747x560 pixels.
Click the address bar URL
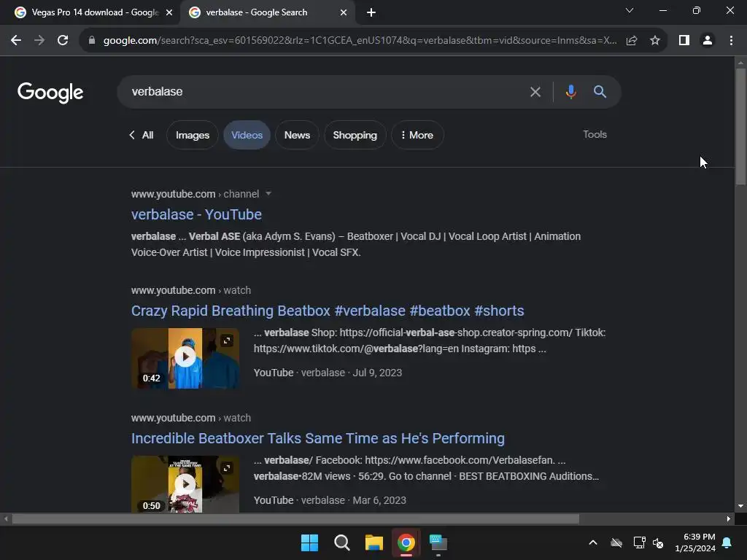click(360, 41)
